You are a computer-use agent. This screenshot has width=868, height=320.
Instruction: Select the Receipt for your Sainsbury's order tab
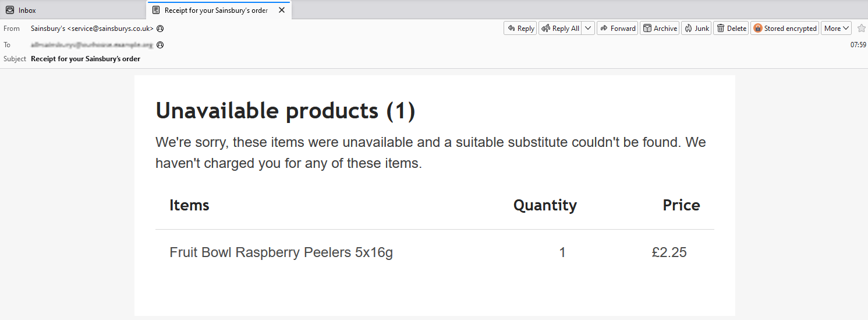[x=215, y=10]
